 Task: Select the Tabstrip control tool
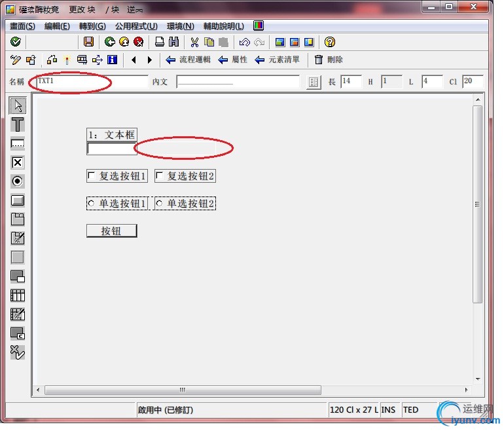coord(18,219)
